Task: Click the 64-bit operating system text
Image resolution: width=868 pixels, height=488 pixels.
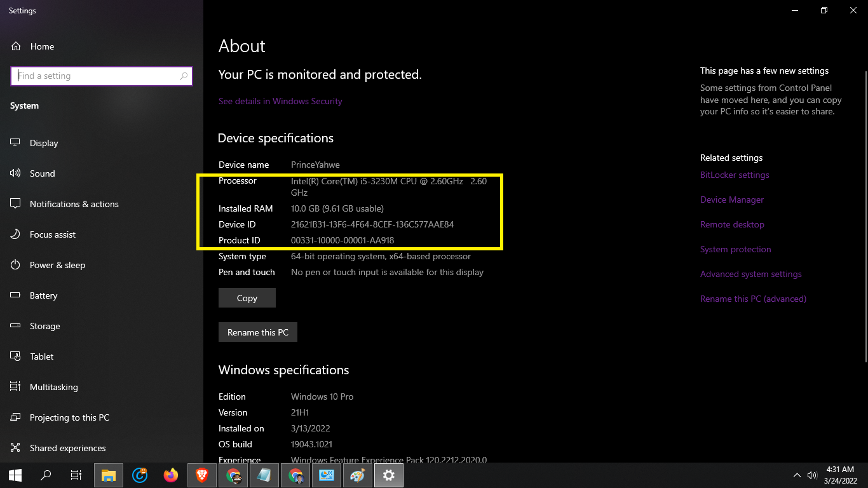Action: tap(381, 256)
